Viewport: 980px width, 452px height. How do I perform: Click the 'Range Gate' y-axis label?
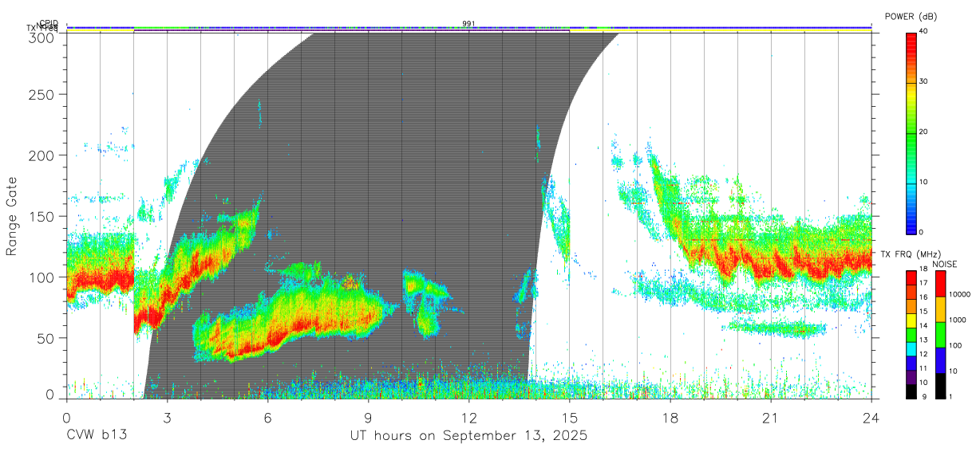coord(12,216)
